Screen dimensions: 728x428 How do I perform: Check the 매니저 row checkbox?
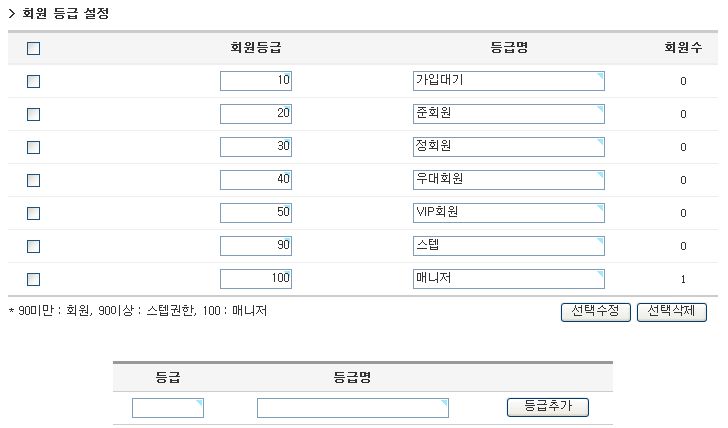coord(33,279)
